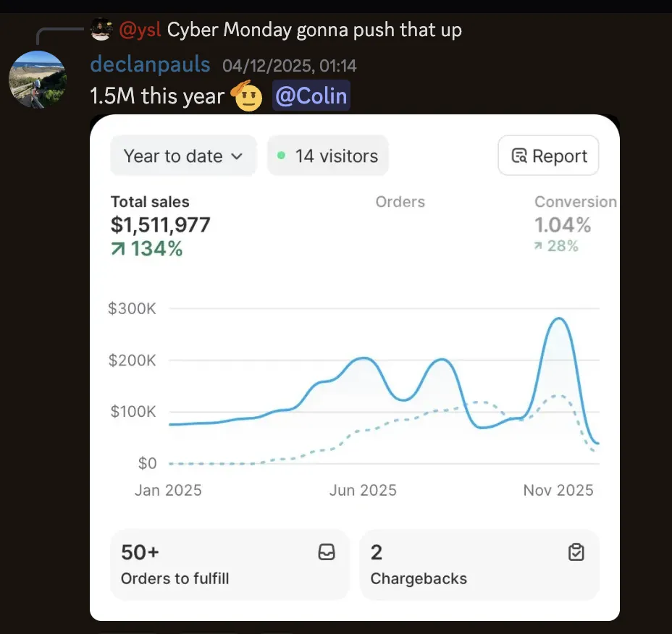The width and height of the screenshot is (672, 634).
Task: Open the Year to date range selector
Action: pos(183,156)
